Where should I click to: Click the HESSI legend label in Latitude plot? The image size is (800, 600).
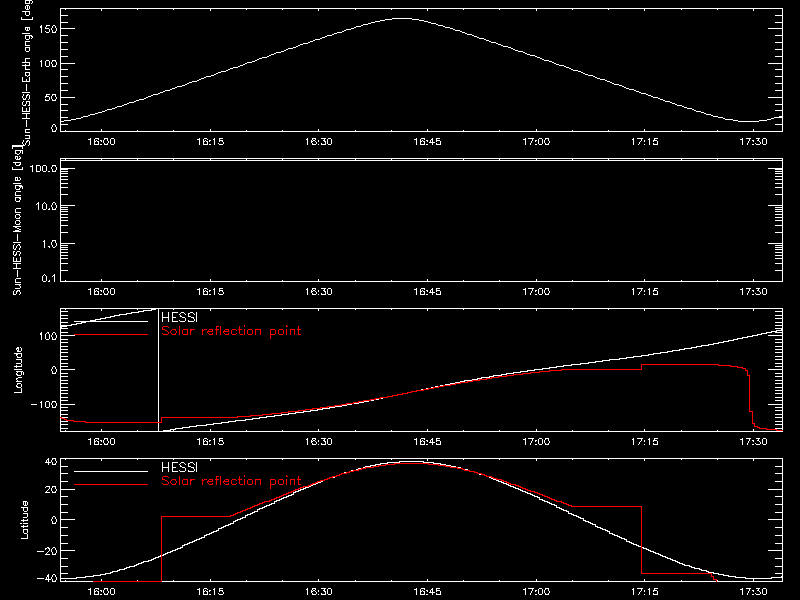pyautogui.click(x=179, y=467)
